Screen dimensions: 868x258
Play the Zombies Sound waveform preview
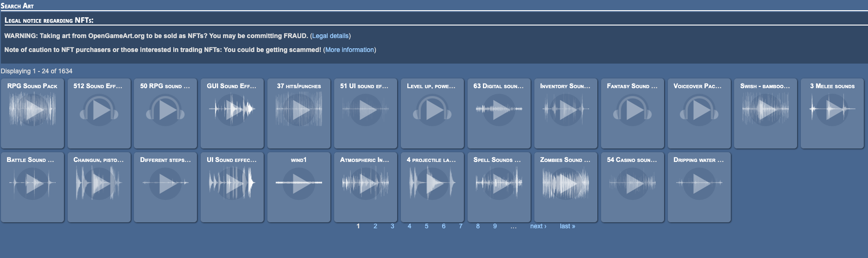565,183
